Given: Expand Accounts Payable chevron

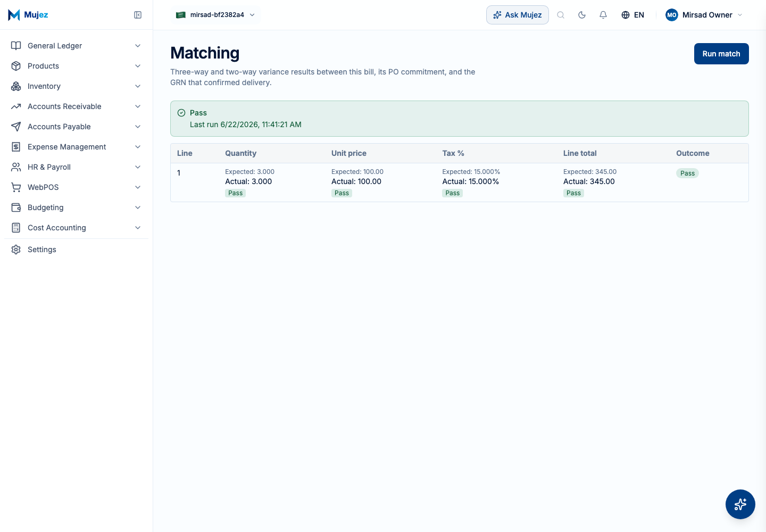Looking at the screenshot, I should click(x=138, y=127).
